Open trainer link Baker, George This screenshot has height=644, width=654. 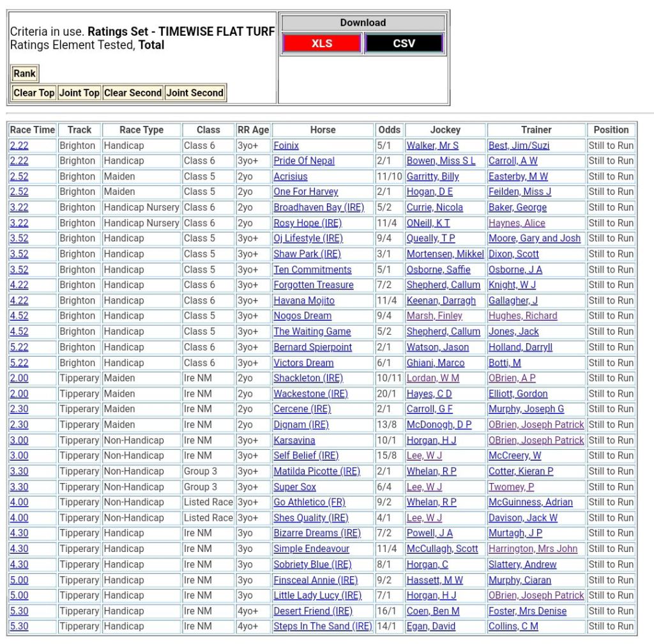click(x=517, y=208)
